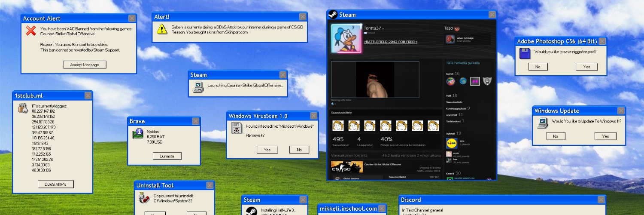The width and height of the screenshot is (644, 215).
Task: Select the globe badge under Merkit
Action: [463, 81]
